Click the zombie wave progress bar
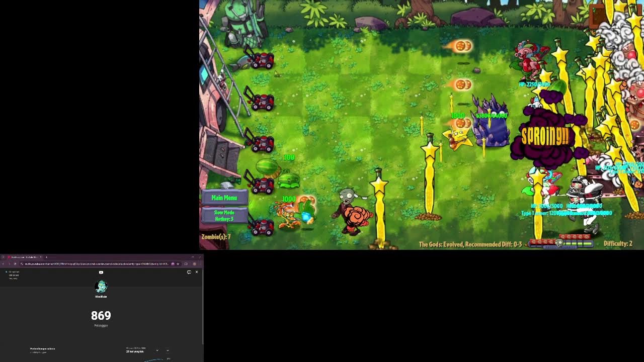 tap(560, 243)
